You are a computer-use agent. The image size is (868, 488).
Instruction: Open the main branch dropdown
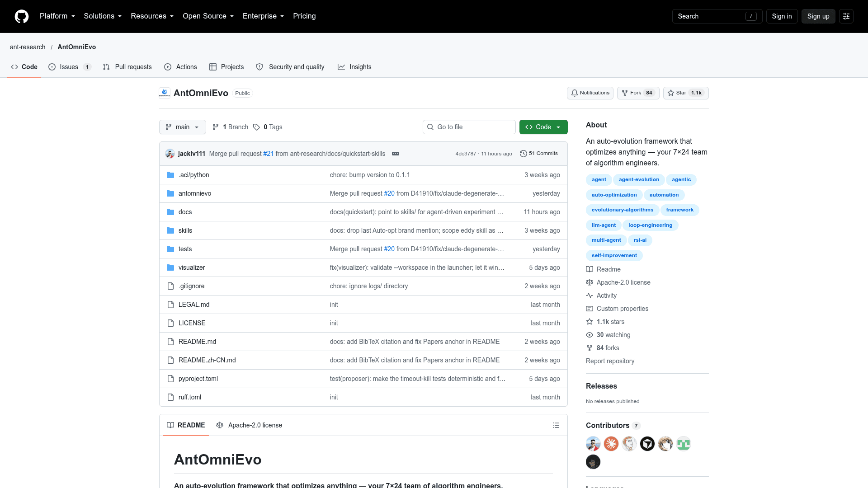(x=183, y=127)
